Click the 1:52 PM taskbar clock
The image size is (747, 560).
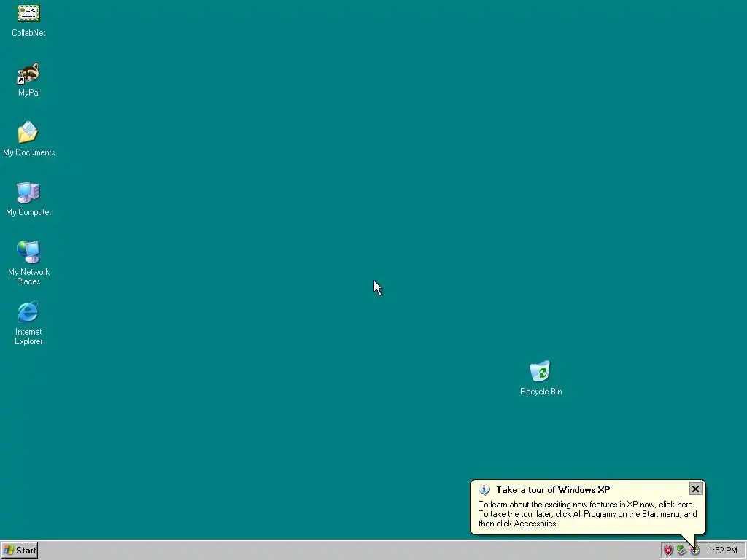tap(722, 551)
